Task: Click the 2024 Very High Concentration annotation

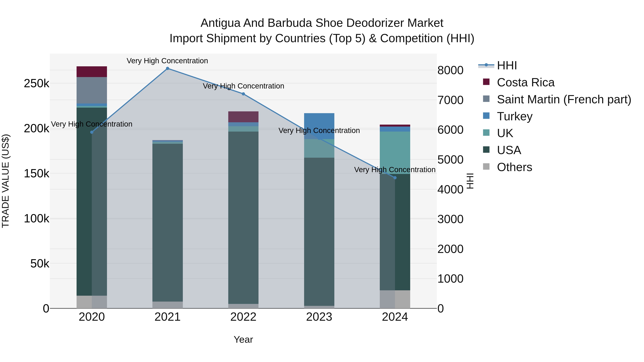Action: coord(395,170)
